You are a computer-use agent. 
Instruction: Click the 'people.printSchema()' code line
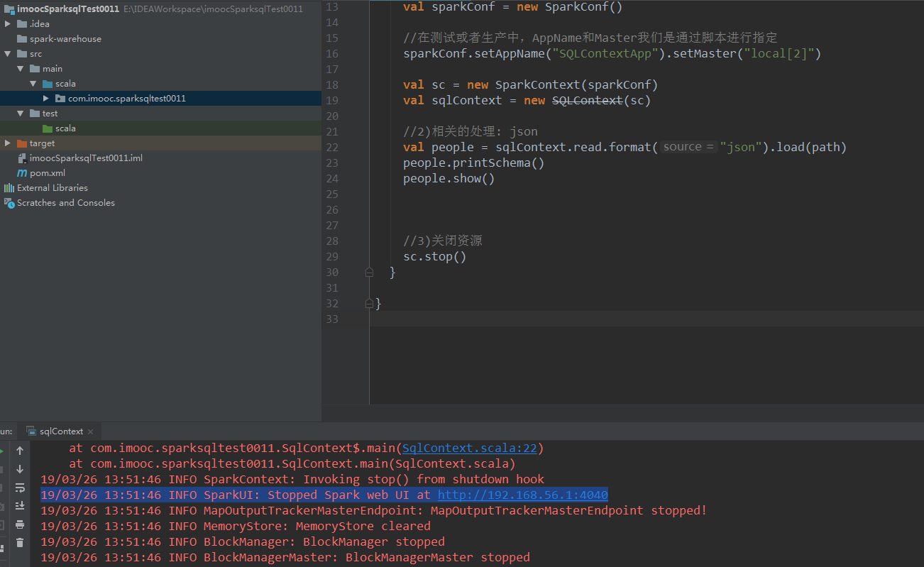coord(473,163)
